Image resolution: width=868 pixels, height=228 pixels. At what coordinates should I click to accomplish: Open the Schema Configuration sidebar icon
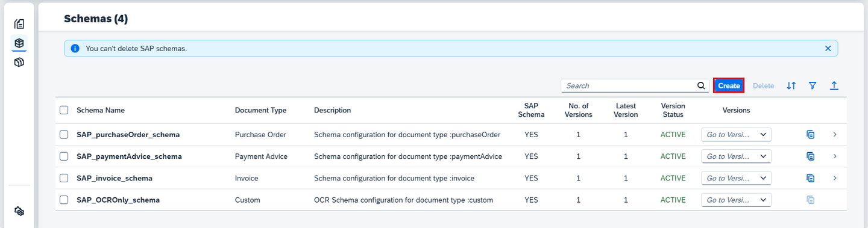click(x=19, y=43)
